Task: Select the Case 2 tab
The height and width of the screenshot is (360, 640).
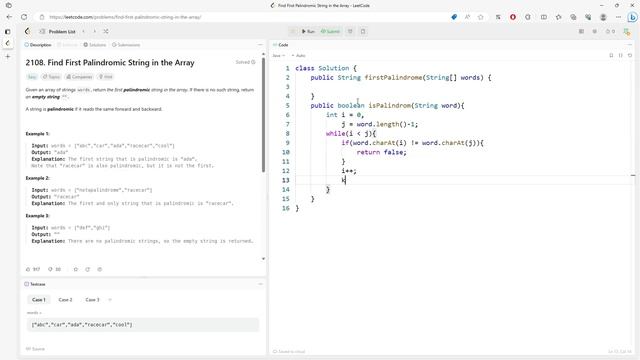Action: [x=65, y=300]
